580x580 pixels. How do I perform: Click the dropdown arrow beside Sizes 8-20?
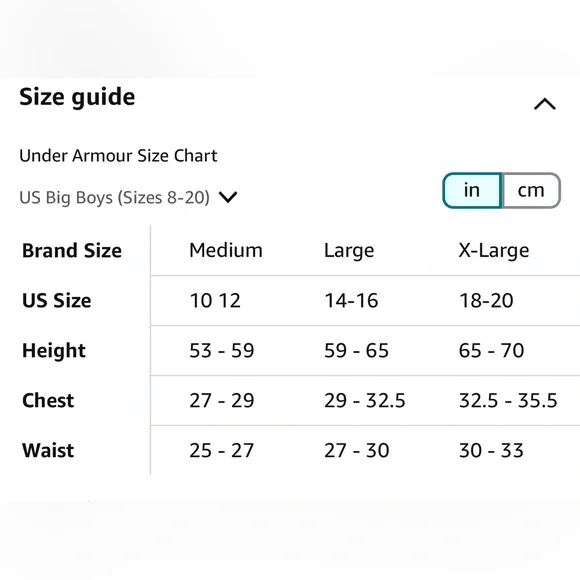coord(228,197)
